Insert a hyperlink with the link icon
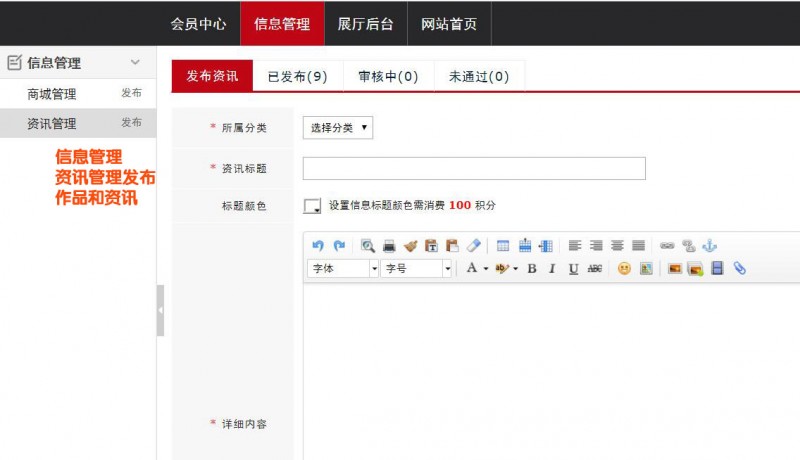 [x=667, y=245]
